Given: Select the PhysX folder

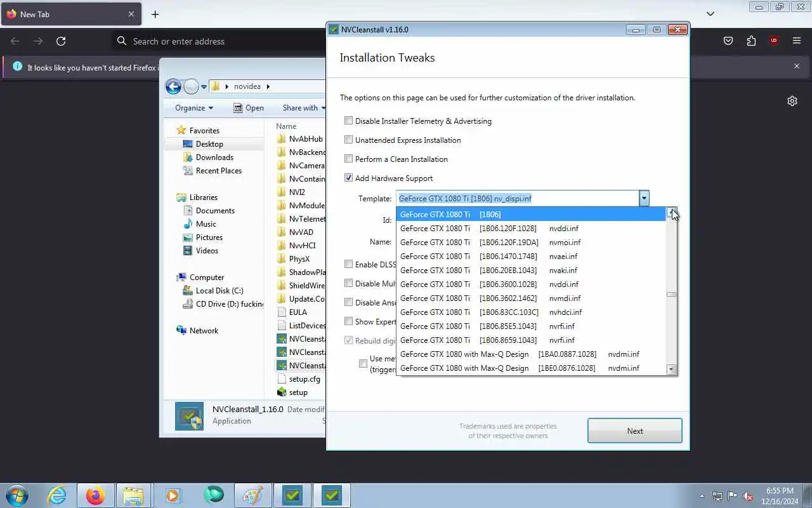Looking at the screenshot, I should [294, 258].
